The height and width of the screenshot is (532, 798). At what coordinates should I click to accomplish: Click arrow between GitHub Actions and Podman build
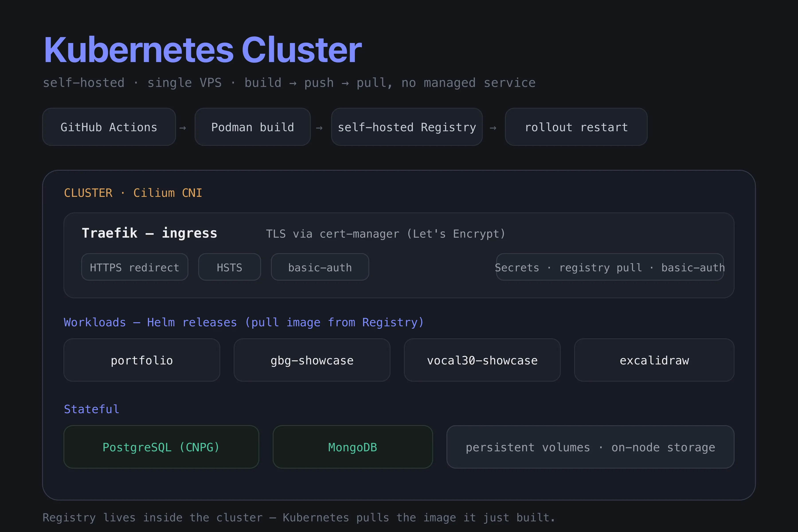point(182,128)
